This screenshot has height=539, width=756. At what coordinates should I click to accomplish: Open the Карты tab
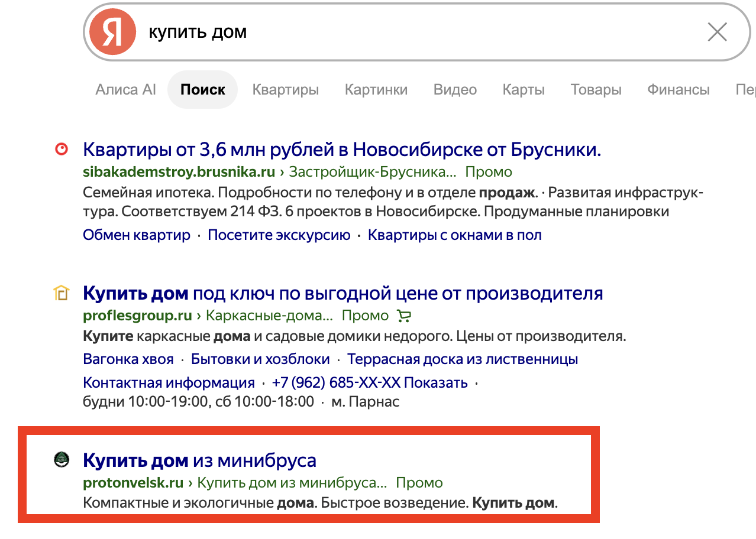pos(524,90)
